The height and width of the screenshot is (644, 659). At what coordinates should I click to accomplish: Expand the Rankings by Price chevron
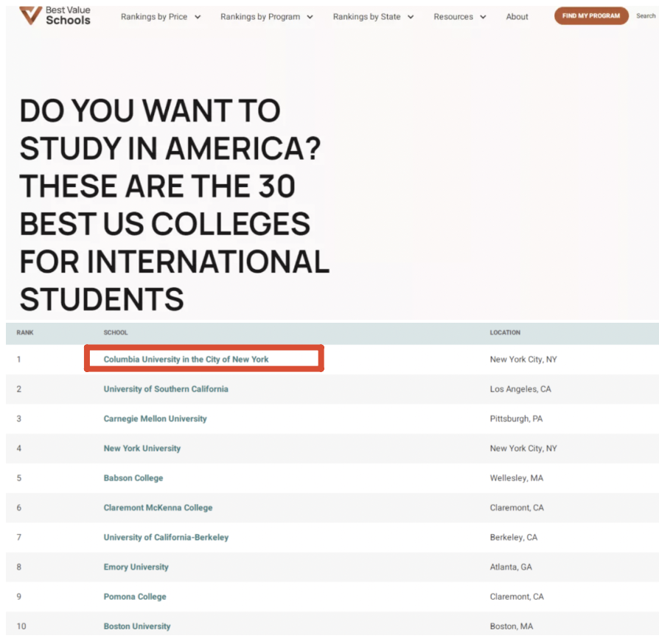coord(198,17)
